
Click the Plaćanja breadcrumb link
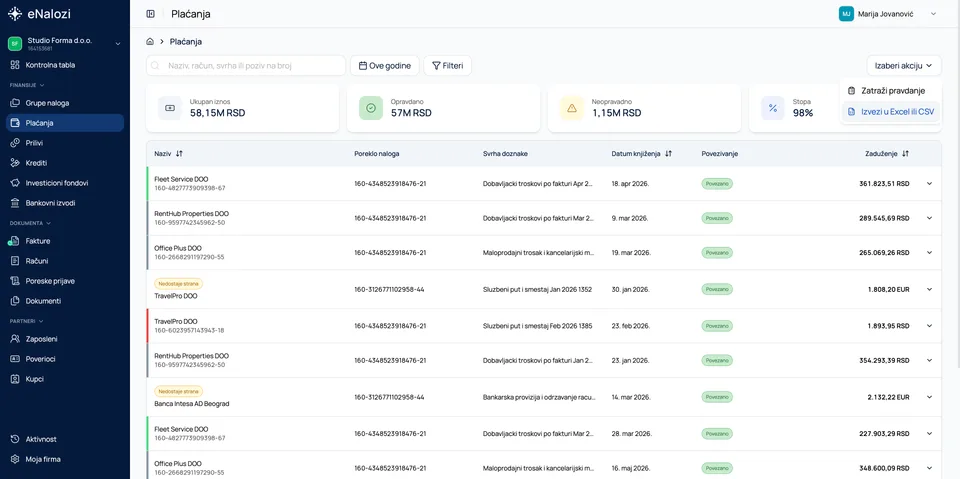pyautogui.click(x=186, y=42)
